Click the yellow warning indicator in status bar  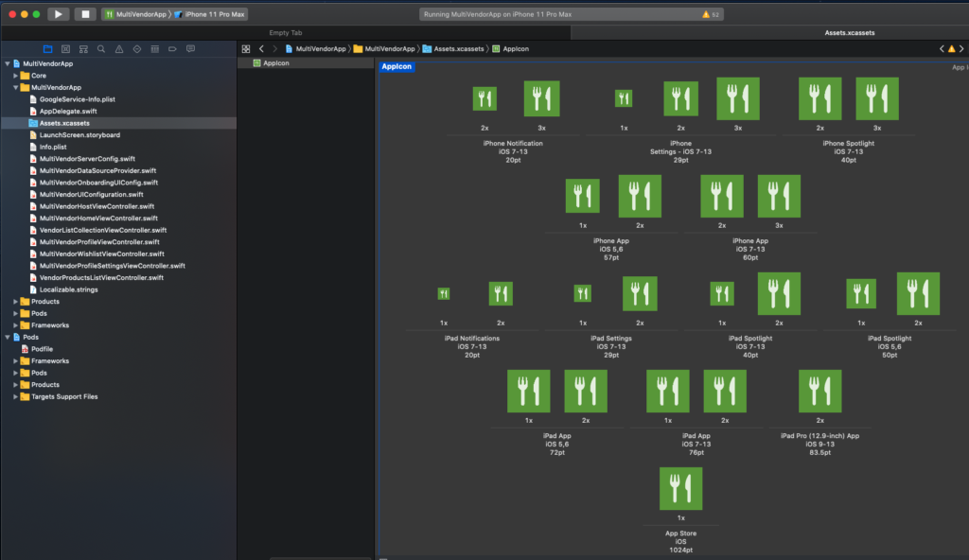coord(706,14)
